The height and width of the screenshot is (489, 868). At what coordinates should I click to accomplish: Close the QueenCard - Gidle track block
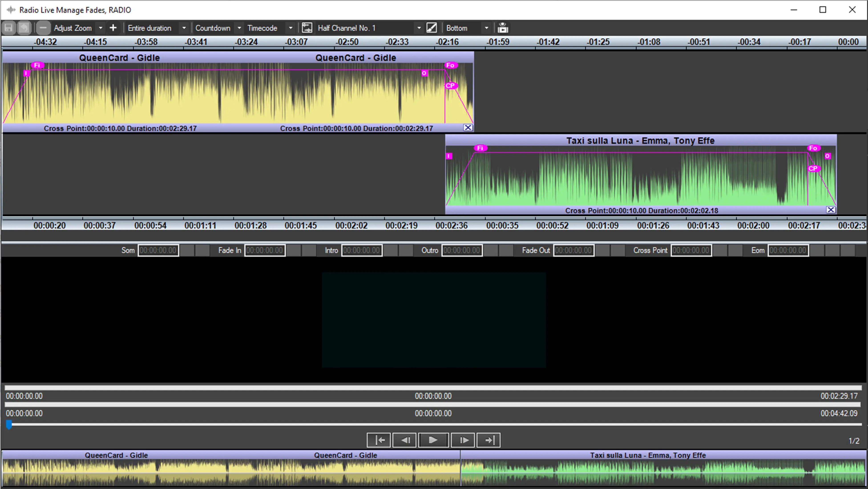click(468, 128)
